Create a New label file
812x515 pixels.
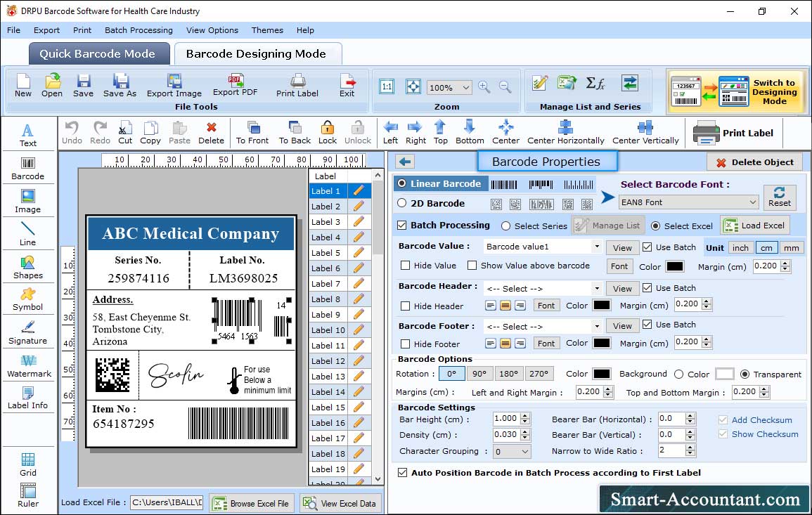click(x=22, y=86)
